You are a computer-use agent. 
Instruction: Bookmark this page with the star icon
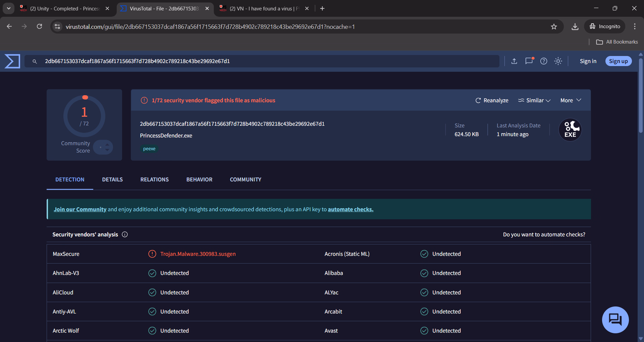554,26
